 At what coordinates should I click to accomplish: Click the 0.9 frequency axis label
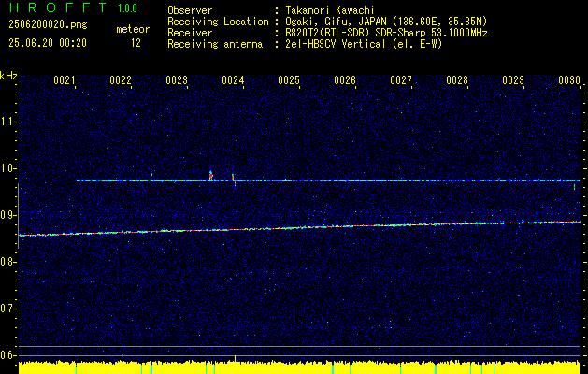pyautogui.click(x=7, y=215)
